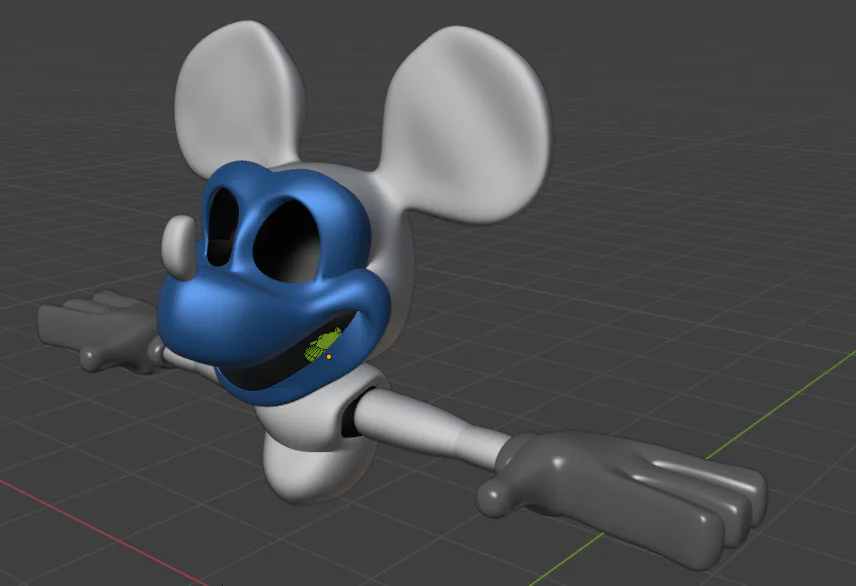Select the distant gray glove behind the head
856x586 pixels.
pos(97,330)
